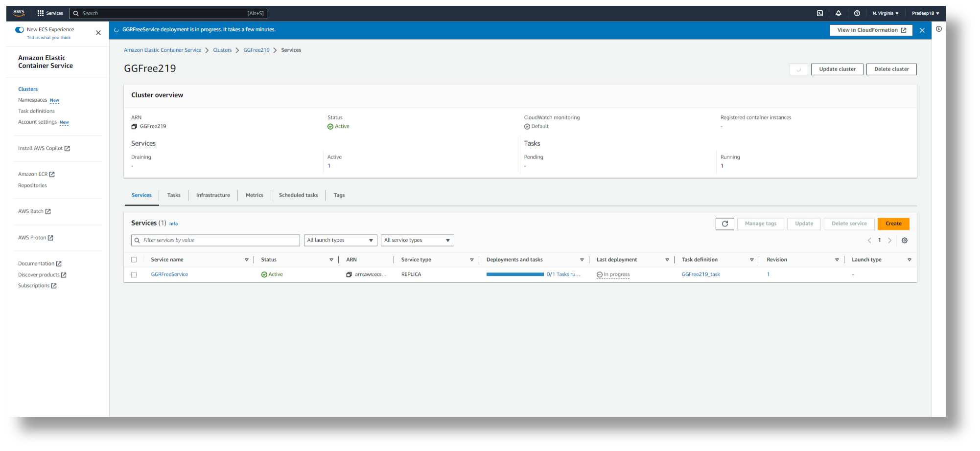
Task: Open the info panel icon at right edge
Action: click(x=939, y=29)
